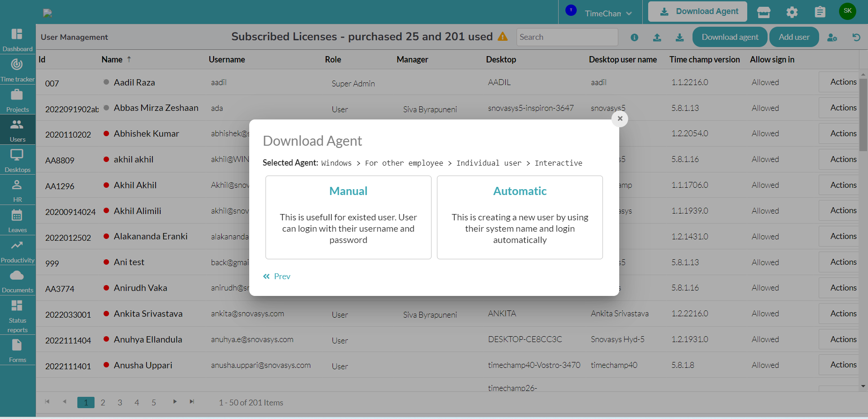Click the user Search input field
Image resolution: width=868 pixels, height=419 pixels.
pyautogui.click(x=567, y=37)
